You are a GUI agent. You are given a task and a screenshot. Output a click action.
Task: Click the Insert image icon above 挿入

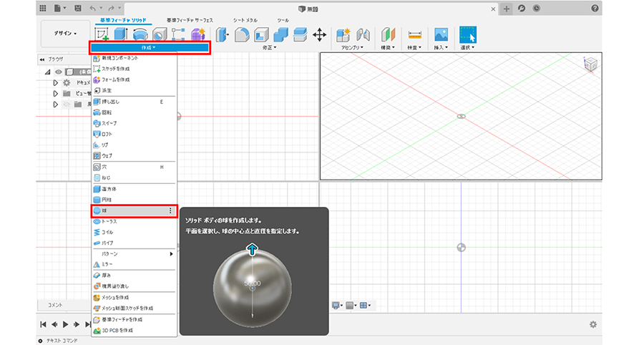point(441,34)
